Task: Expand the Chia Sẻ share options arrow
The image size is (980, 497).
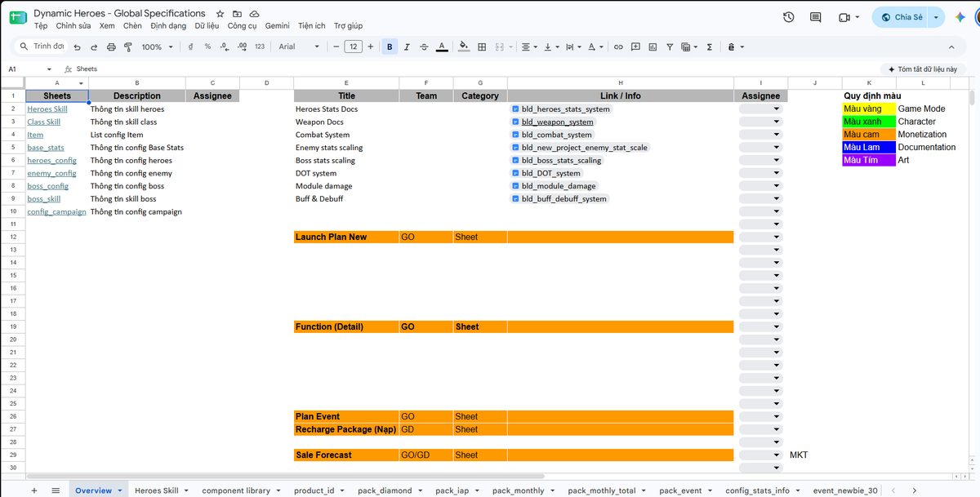Action: click(937, 17)
